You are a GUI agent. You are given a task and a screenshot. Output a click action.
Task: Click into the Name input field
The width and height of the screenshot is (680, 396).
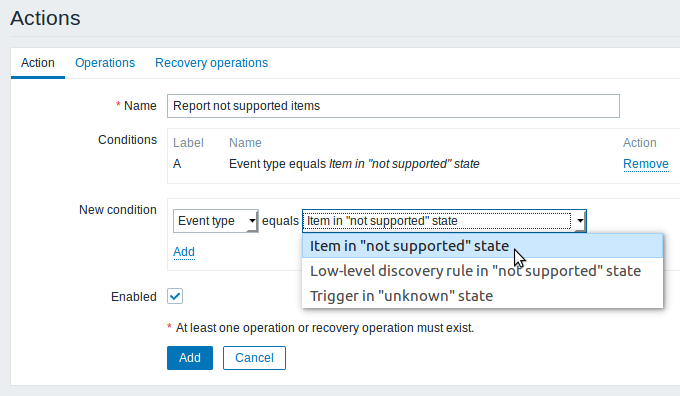click(393, 106)
